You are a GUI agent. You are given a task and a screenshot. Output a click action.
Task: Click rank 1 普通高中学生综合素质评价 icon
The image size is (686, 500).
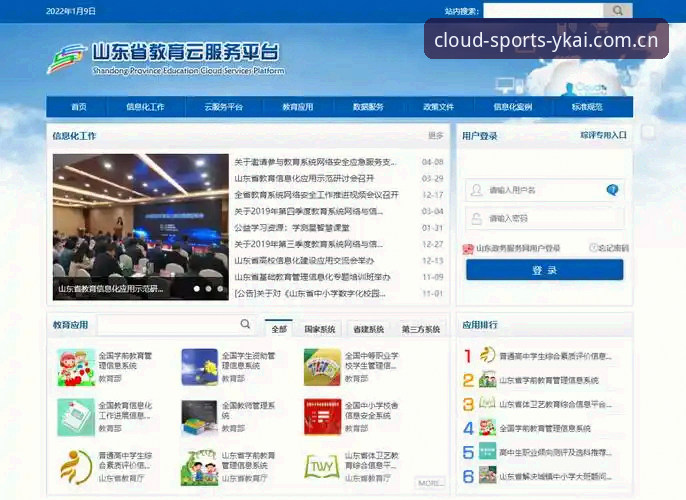point(487,355)
